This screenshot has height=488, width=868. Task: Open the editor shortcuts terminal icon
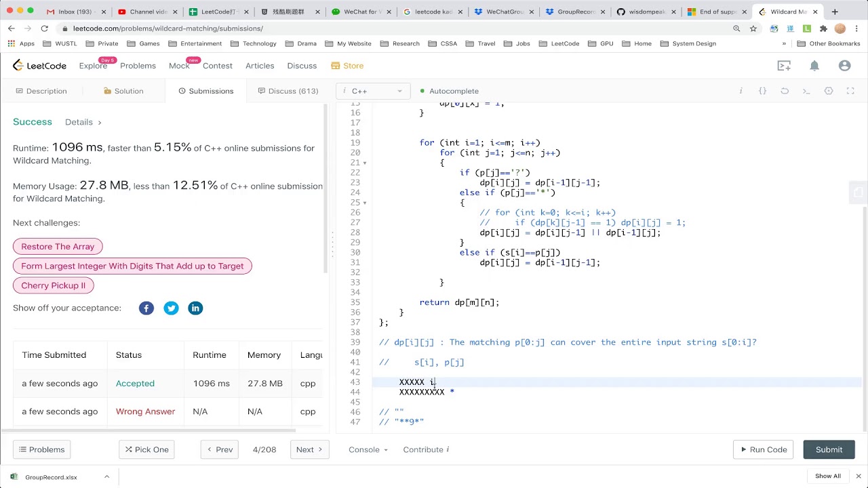806,91
